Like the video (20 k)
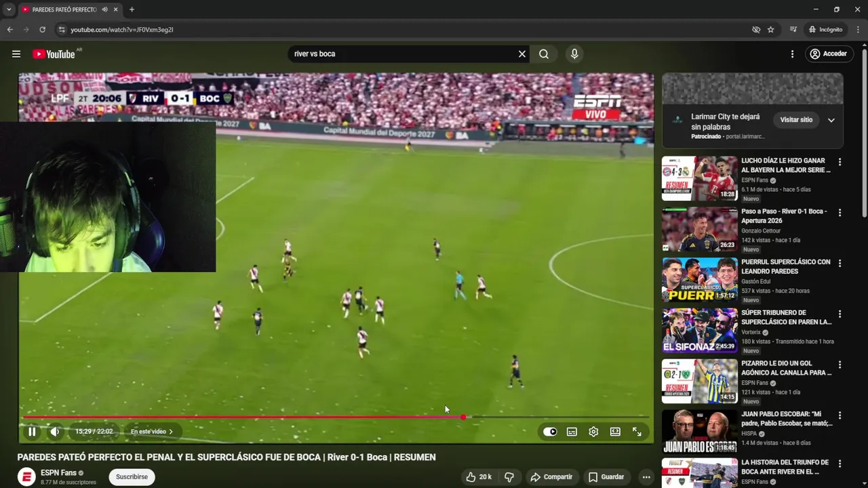Viewport: 868px width, 488px height. point(479,477)
